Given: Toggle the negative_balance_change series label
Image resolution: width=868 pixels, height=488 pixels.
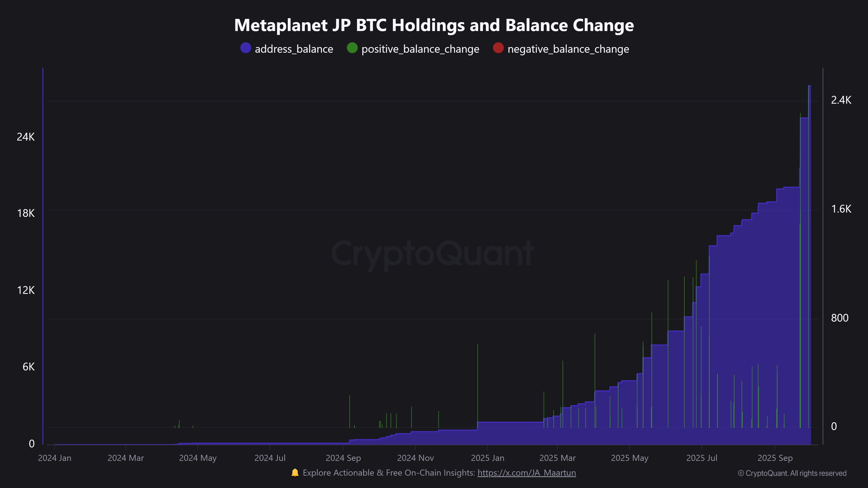Looking at the screenshot, I should point(568,49).
